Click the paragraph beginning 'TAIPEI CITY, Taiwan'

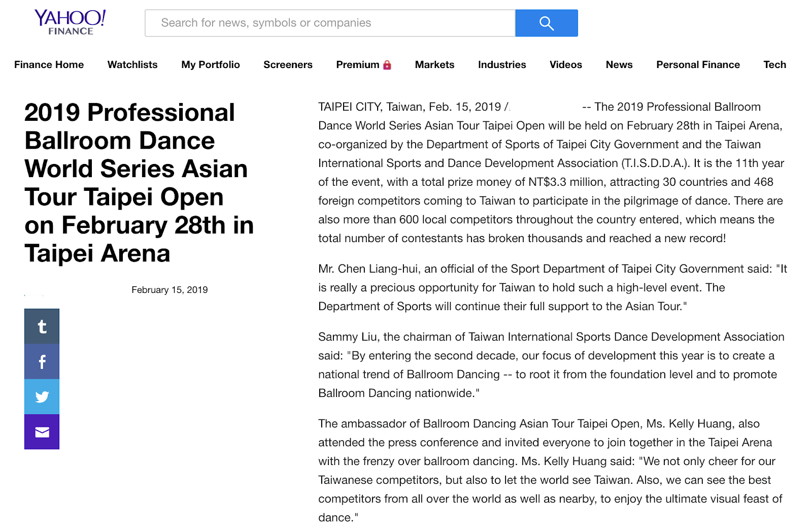point(552,173)
